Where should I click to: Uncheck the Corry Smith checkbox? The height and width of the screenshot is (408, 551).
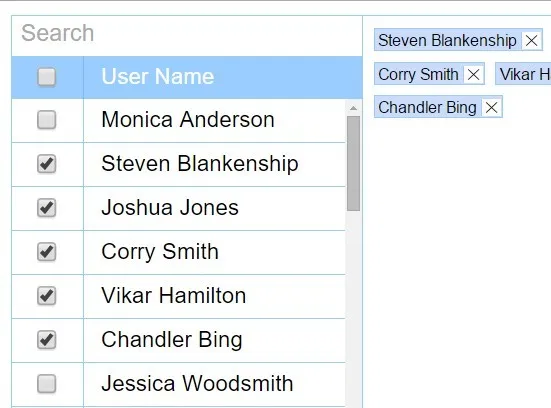tap(46, 252)
